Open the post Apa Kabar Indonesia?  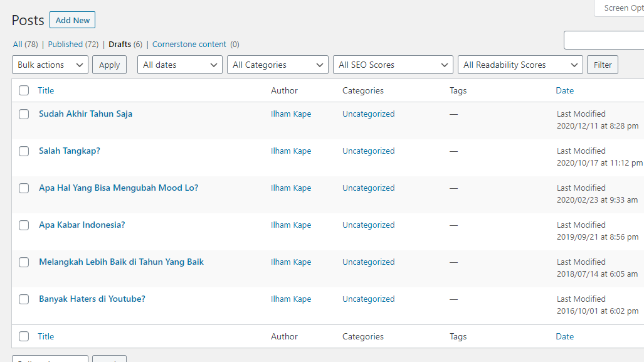pyautogui.click(x=82, y=225)
